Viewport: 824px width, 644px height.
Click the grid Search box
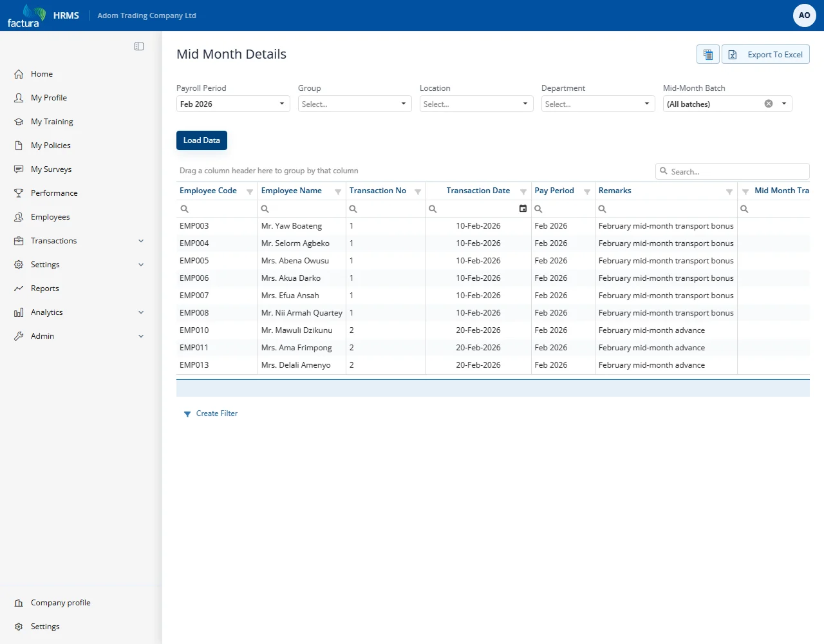click(x=733, y=171)
